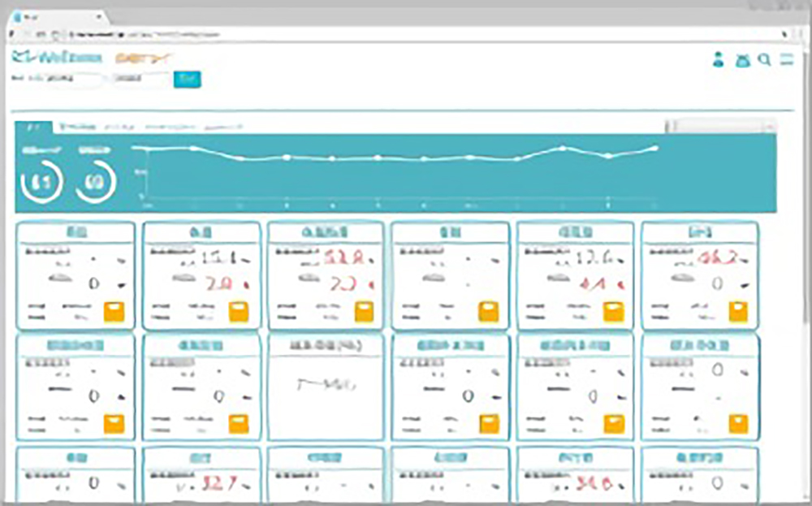Switch to the fourth tab above the chart
The image size is (812, 506).
[171, 127]
